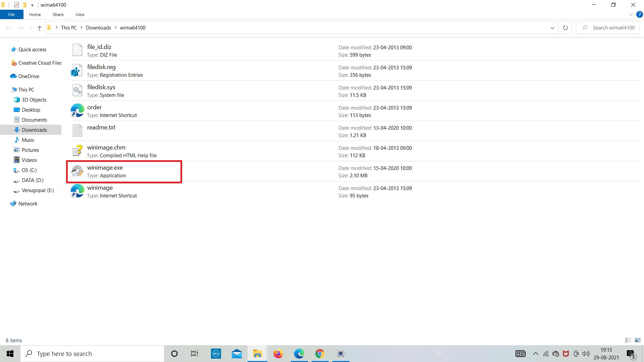Click the Forward navigation arrow
Image resolution: width=644 pixels, height=362 pixels.
(21, 28)
